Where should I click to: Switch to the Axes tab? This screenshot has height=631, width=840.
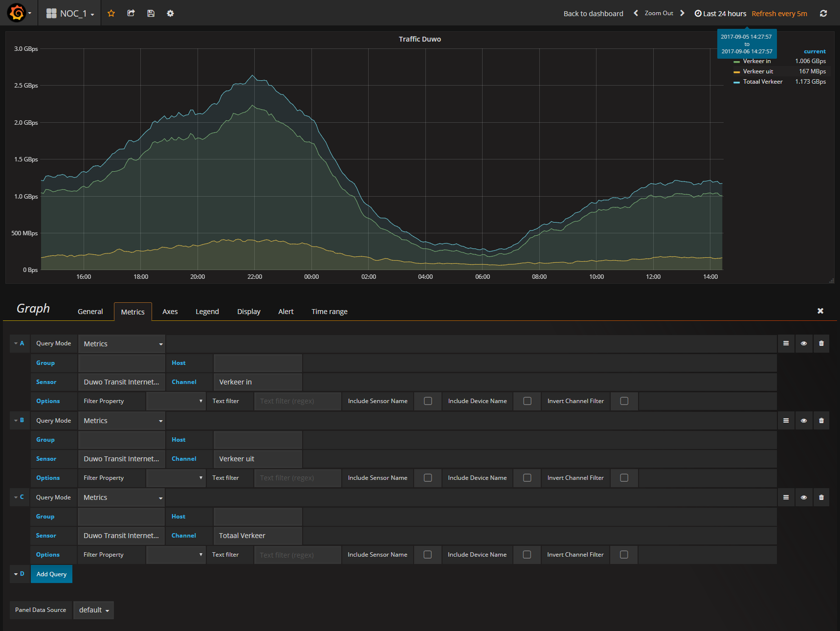point(170,312)
